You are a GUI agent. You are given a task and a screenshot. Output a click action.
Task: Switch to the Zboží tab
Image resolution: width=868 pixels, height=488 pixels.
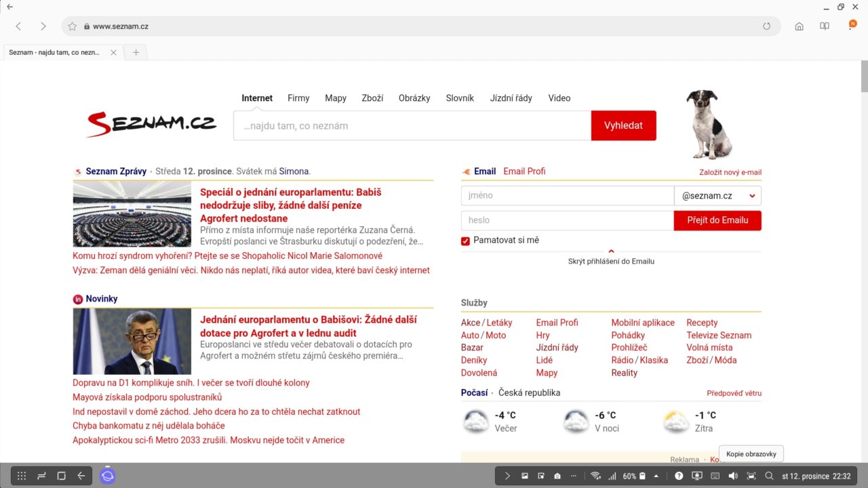(372, 98)
